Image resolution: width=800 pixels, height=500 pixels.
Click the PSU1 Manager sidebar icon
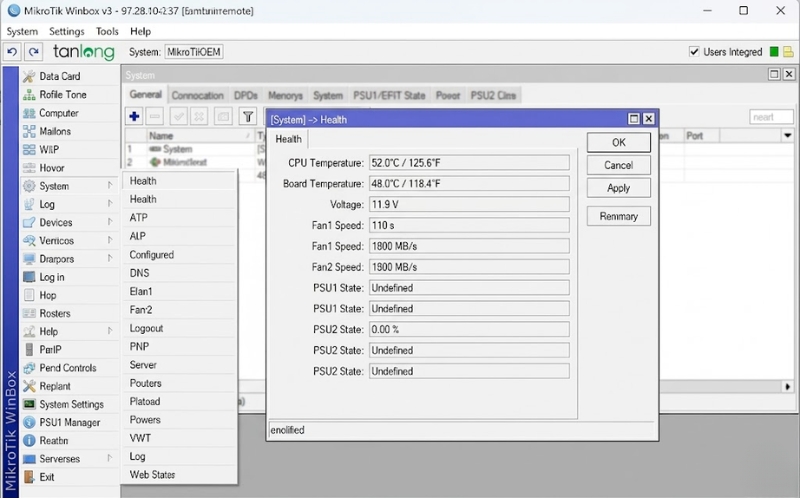(30, 422)
